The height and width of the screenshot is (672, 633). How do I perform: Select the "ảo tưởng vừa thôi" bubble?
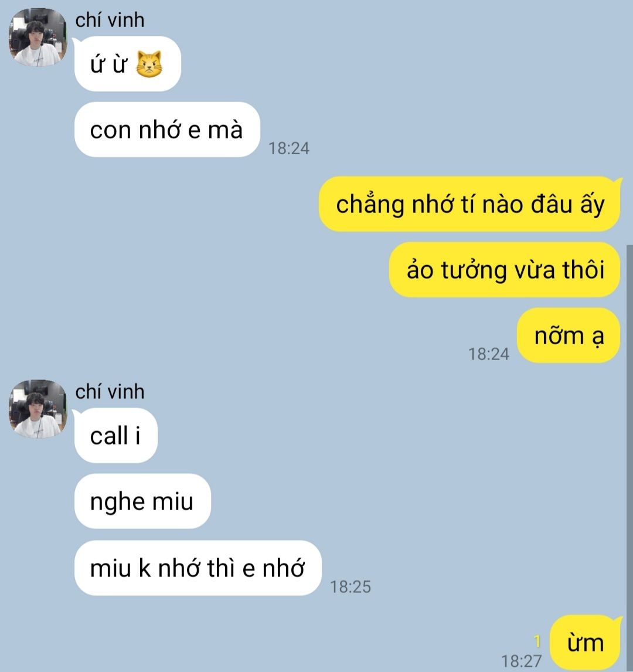(505, 270)
